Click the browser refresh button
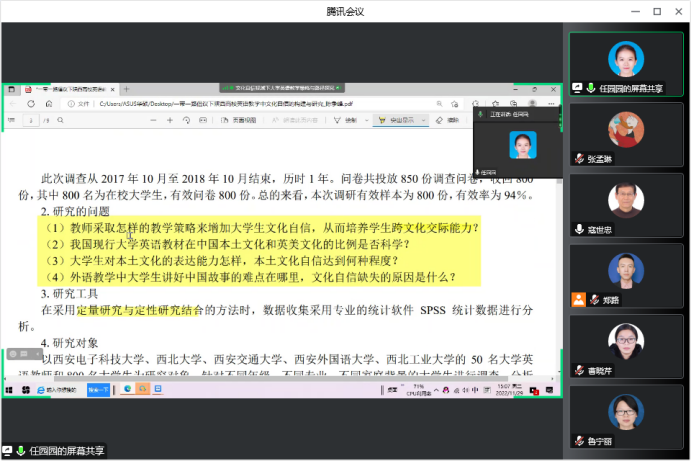Viewport: 692px width, 461px height. click(48, 103)
